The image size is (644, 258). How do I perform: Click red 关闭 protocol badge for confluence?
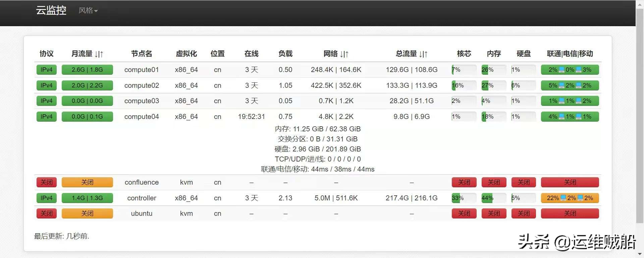point(47,182)
